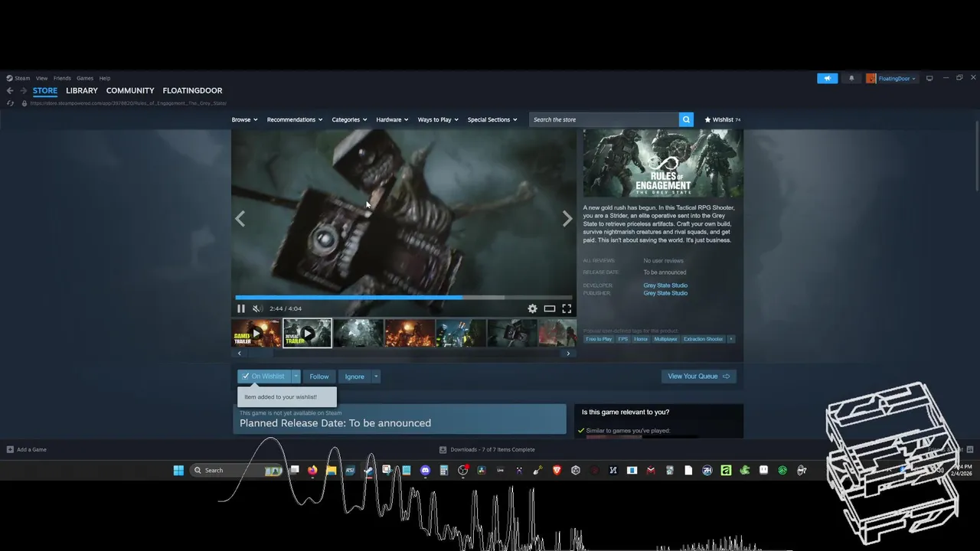Switch to the STORE tab
The height and width of the screenshot is (551, 980).
pos(45,90)
